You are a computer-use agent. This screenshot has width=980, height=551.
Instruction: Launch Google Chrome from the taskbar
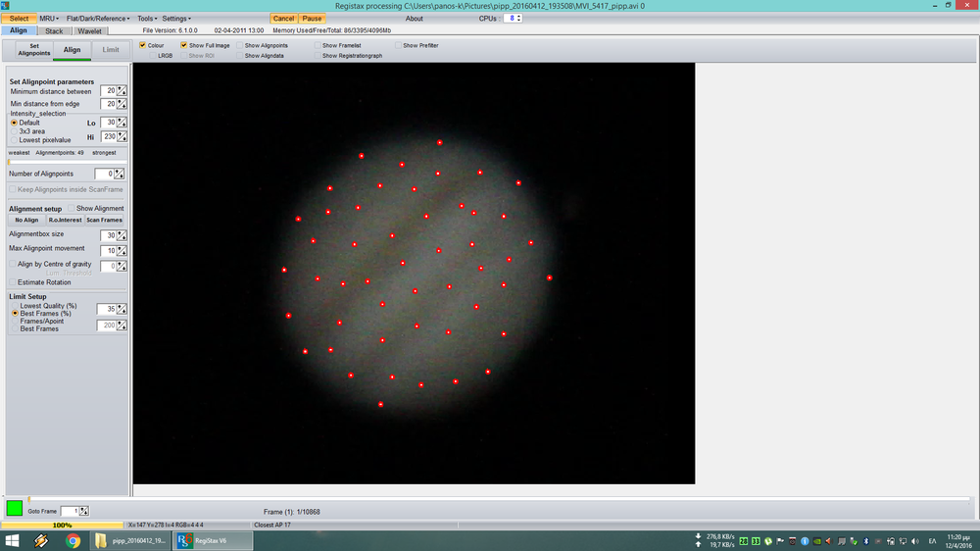coord(73,540)
